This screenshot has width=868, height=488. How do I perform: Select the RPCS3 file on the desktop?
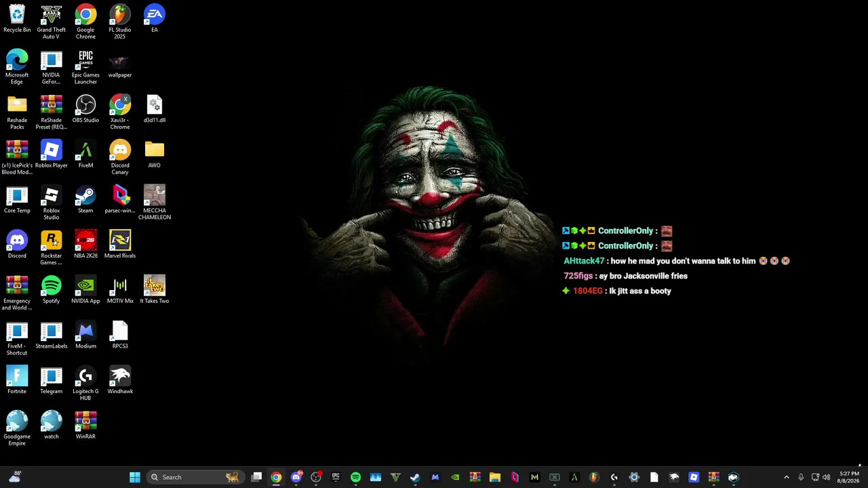click(x=120, y=336)
